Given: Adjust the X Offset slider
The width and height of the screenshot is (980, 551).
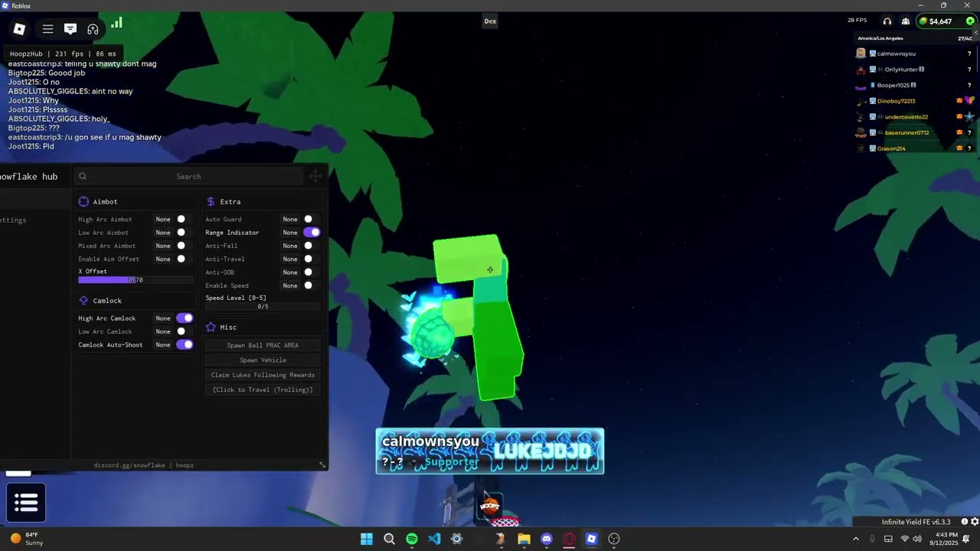Looking at the screenshot, I should [x=136, y=280].
